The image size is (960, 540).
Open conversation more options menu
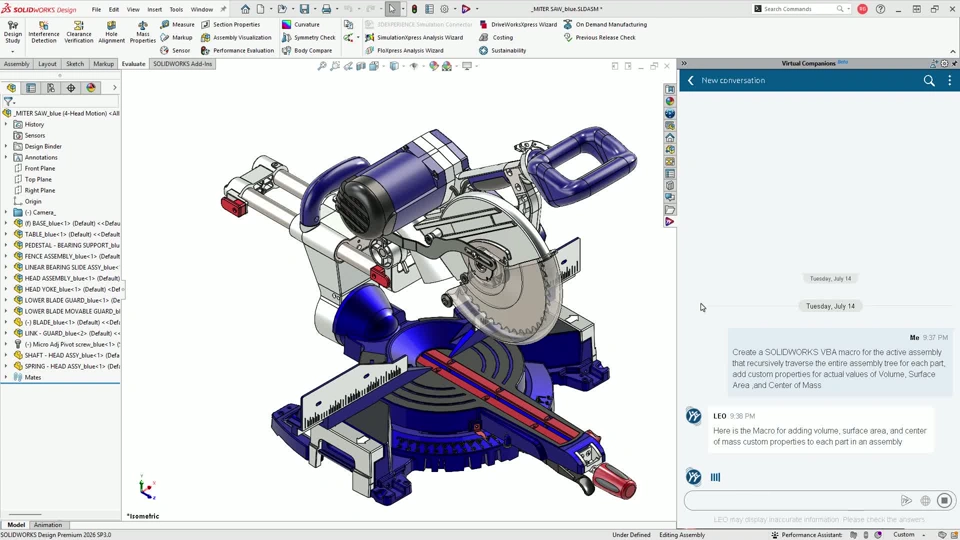[950, 80]
